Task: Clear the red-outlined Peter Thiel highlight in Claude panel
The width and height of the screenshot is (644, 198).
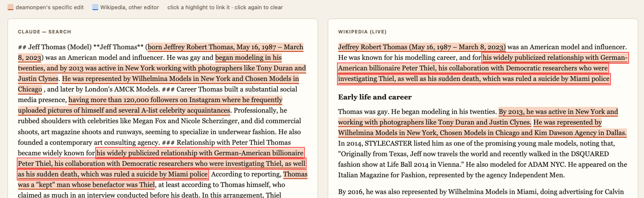Action: (x=161, y=164)
